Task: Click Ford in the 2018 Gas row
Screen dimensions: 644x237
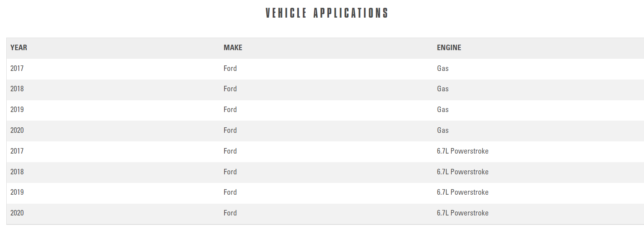Action: pyautogui.click(x=230, y=89)
